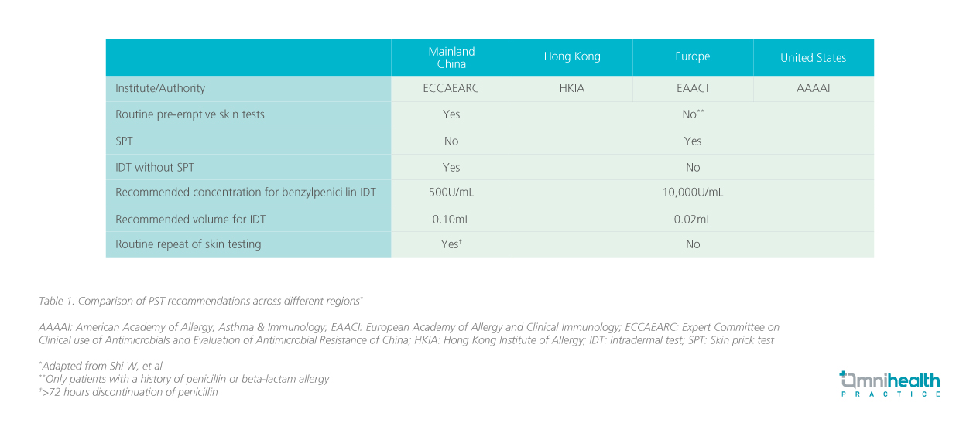The height and width of the screenshot is (433, 980).
Task: Click the Omnihealth Practice logo
Action: (x=889, y=384)
